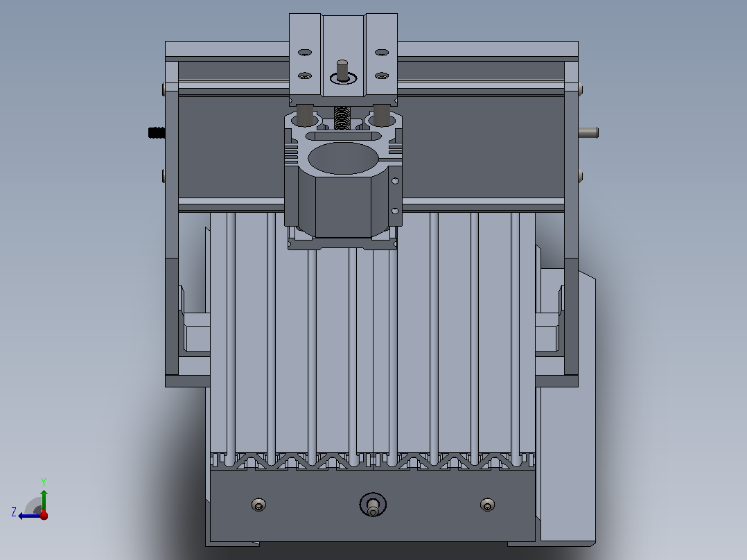Select the upper bolt head on right gantry plate
The image size is (747, 560).
pos(580,89)
